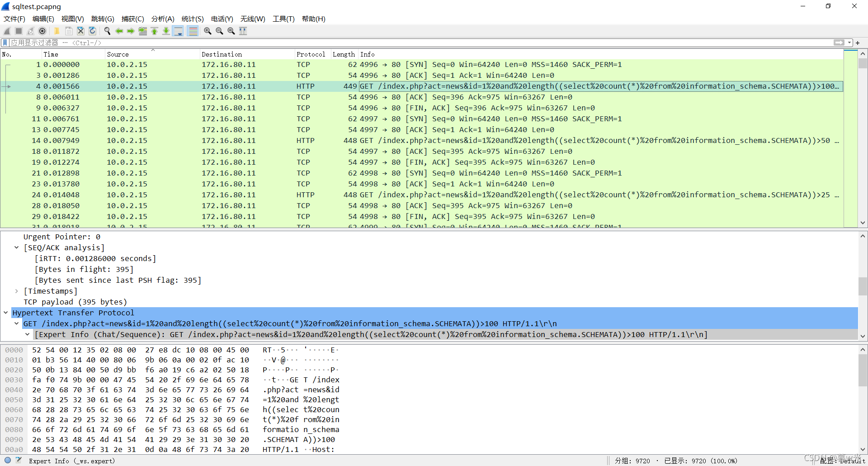Image resolution: width=868 pixels, height=466 pixels.
Task: Select packet 1 SYN row
Action: click(422, 64)
